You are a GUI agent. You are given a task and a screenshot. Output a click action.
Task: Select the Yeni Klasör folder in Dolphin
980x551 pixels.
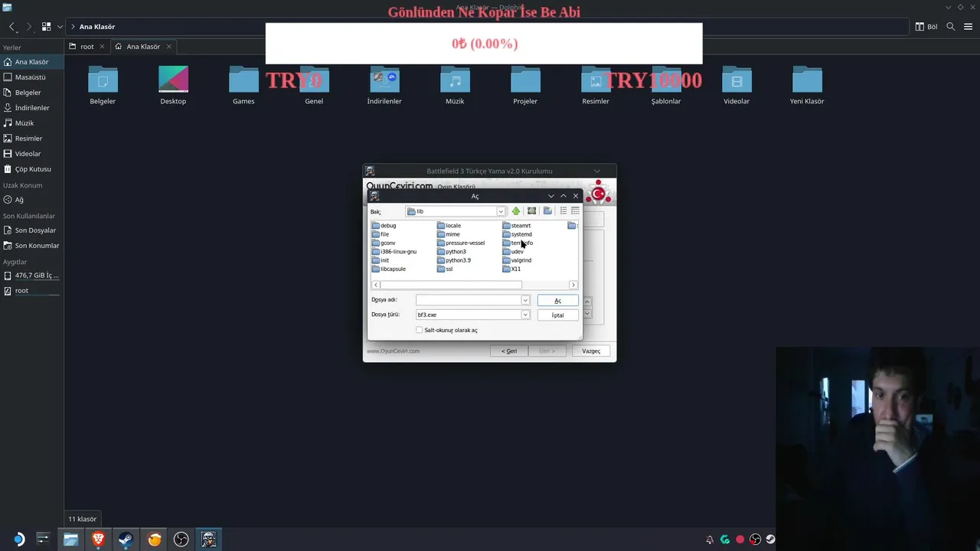coord(807,85)
